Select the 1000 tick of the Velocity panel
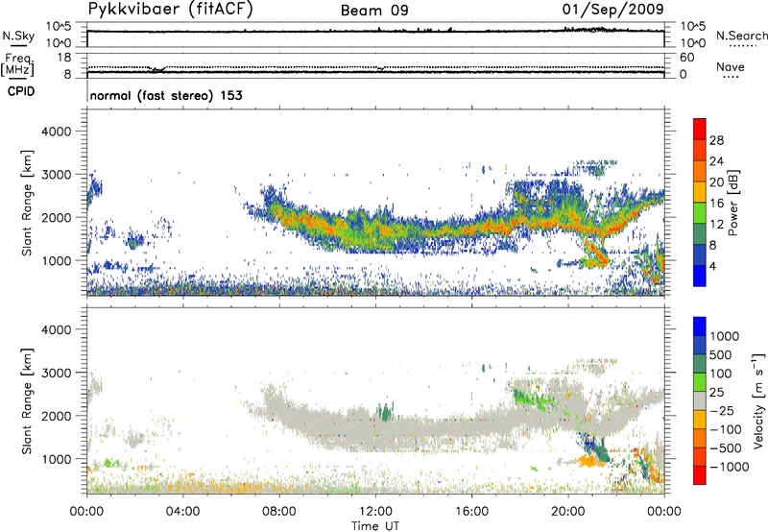Viewport: 768px width, 532px height. (x=57, y=459)
